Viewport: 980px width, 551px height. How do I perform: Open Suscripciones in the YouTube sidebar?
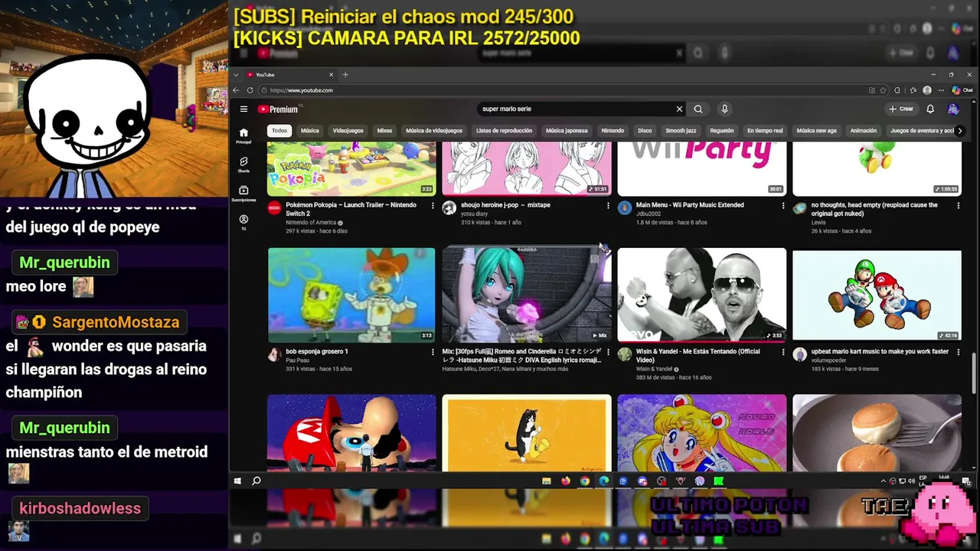[243, 194]
